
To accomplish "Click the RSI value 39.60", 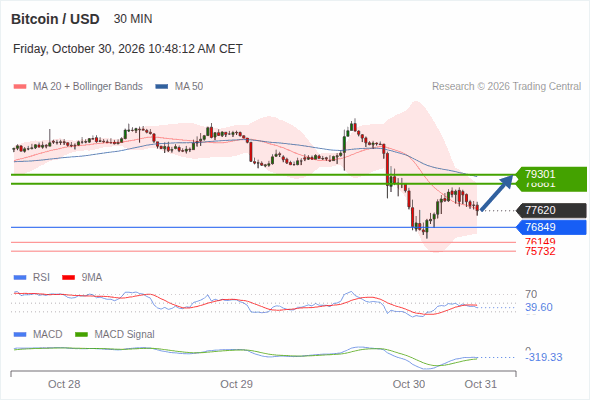I will [x=539, y=307].
